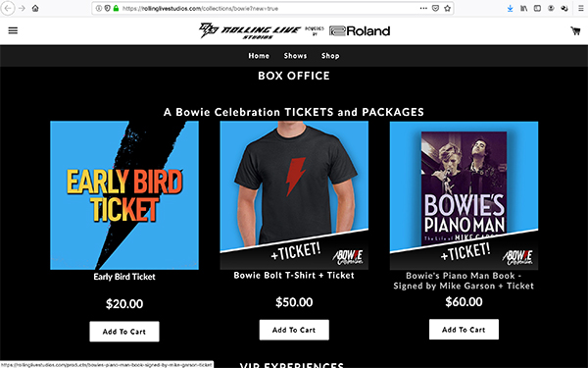Select the Shows nav item
Image resolution: width=588 pixels, height=368 pixels.
click(x=295, y=56)
